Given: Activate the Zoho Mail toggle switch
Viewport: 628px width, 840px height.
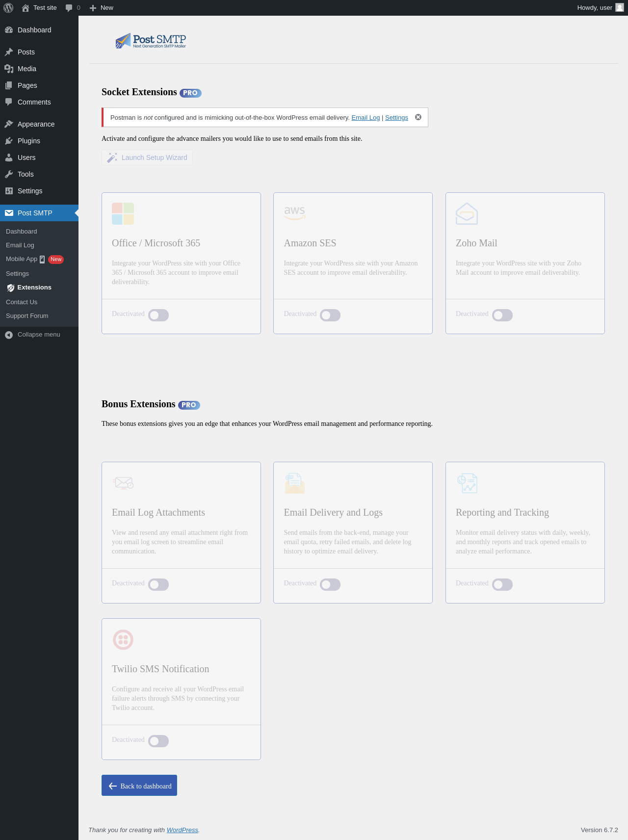Looking at the screenshot, I should pos(502,315).
